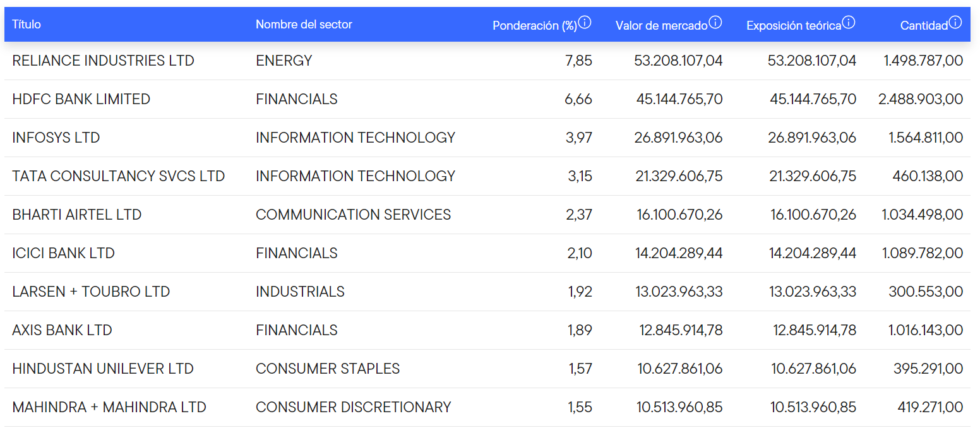Viewport: 980px width, 428px height.
Task: Click ICICI BANK LTD title
Action: pyautogui.click(x=63, y=253)
